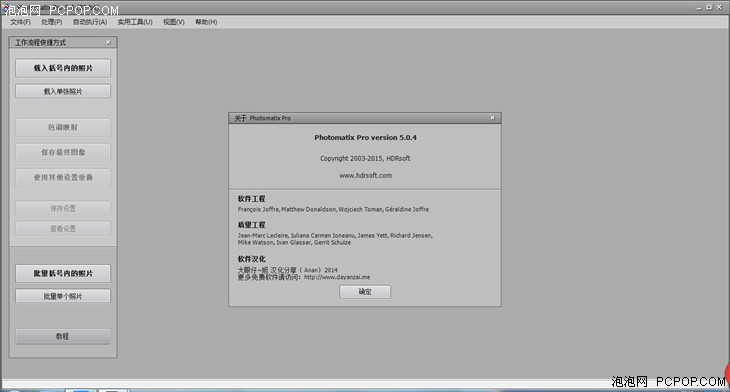The width and height of the screenshot is (730, 392).
Task: Click 使用其他设置重做 button
Action: [63, 177]
